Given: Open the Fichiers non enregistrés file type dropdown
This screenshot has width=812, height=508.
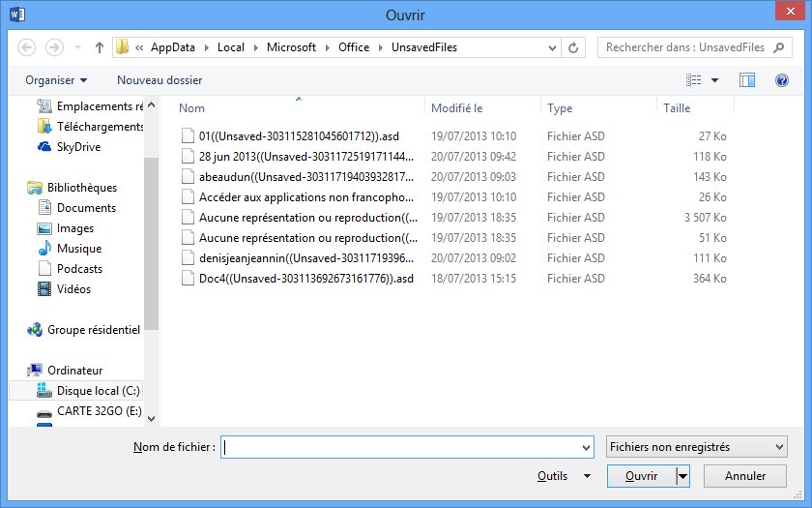Looking at the screenshot, I should (696, 447).
